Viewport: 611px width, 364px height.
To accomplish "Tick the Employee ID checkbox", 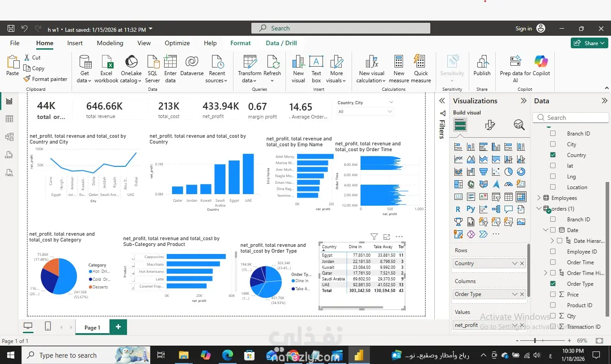I will click(553, 252).
